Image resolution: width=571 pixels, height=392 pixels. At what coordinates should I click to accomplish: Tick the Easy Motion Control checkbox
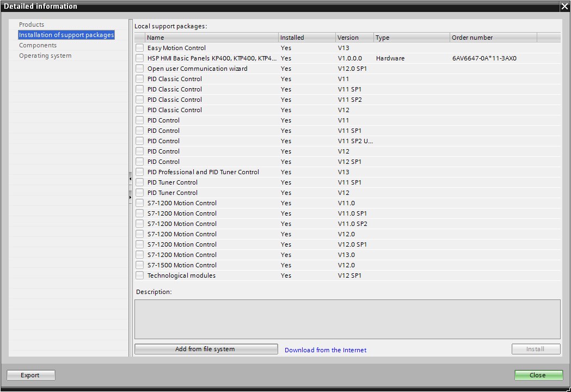pyautogui.click(x=139, y=48)
